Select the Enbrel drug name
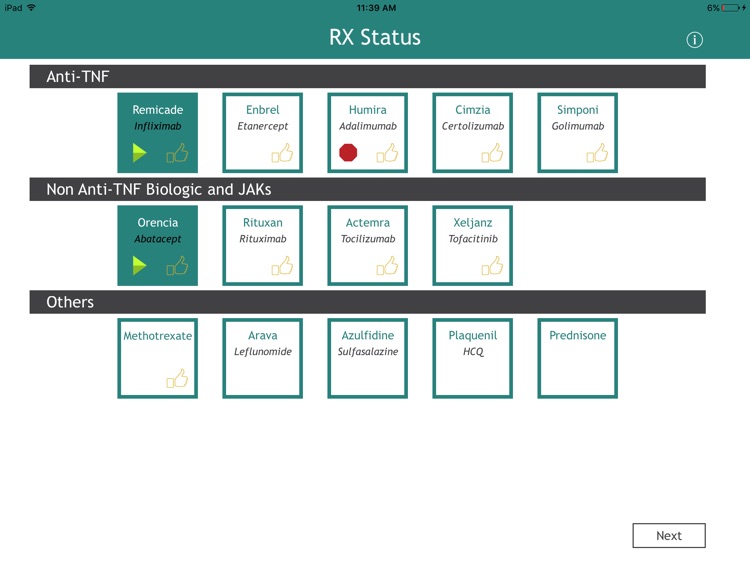Image resolution: width=750 pixels, height=563 pixels. pyautogui.click(x=263, y=110)
